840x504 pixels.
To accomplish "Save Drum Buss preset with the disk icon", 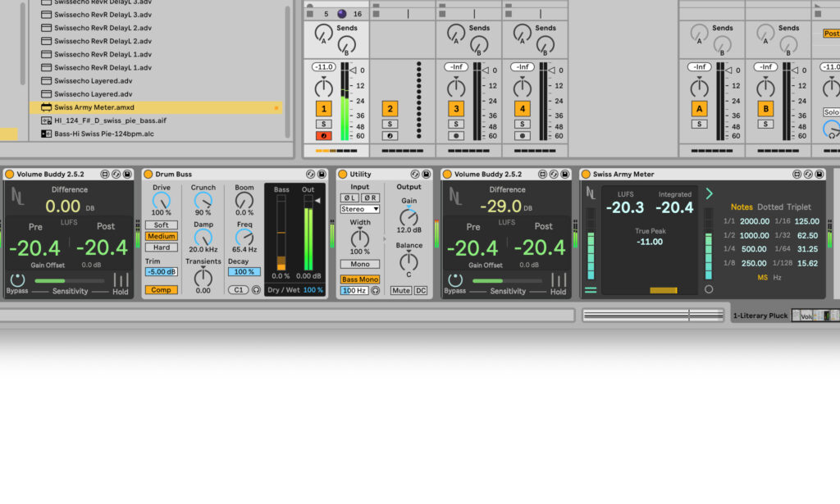I will click(322, 175).
